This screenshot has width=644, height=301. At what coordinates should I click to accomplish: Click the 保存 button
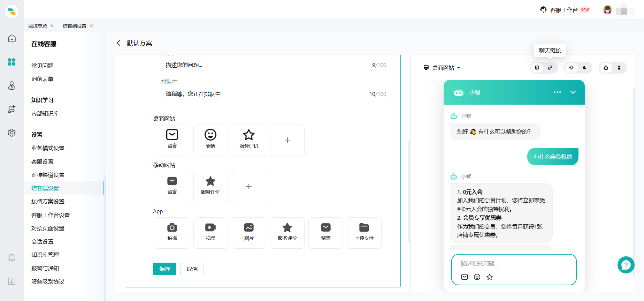click(x=164, y=269)
